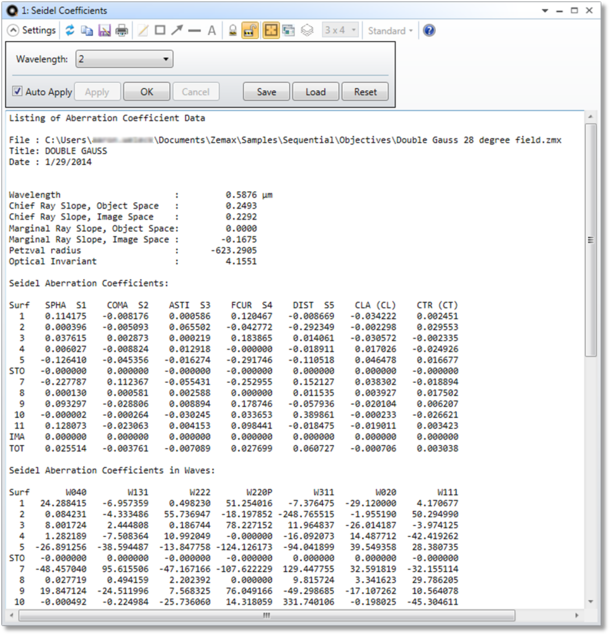This screenshot has width=611, height=635.
Task: Open the Standard dropdown in toolbar
Action: point(390,31)
